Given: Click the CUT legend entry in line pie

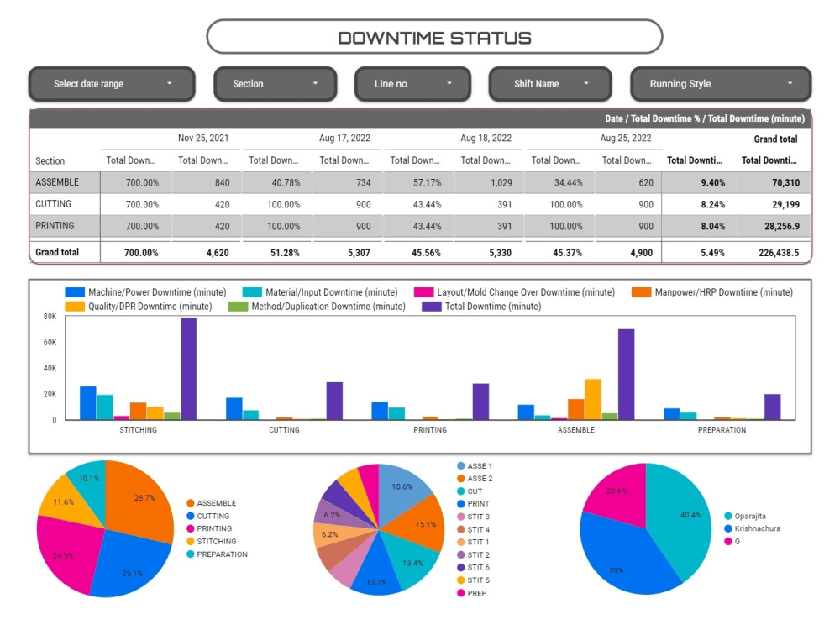Looking at the screenshot, I should [470, 491].
